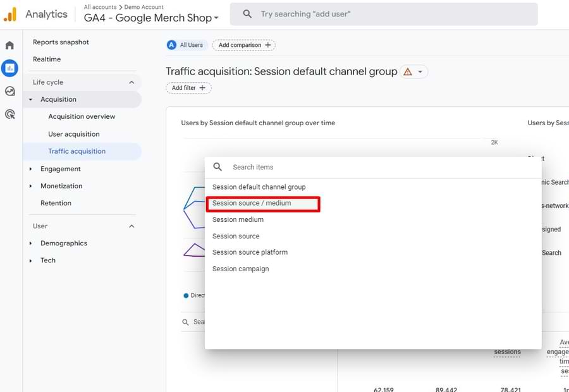This screenshot has height=392, width=569.
Task: Click the Google Analytics logo icon
Action: pos(10,15)
